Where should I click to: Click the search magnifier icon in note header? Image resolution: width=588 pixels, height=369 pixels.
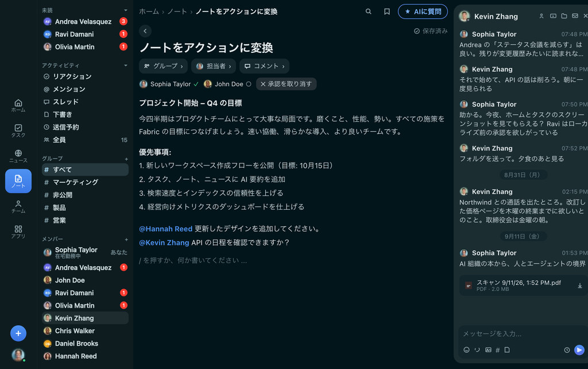(x=368, y=11)
